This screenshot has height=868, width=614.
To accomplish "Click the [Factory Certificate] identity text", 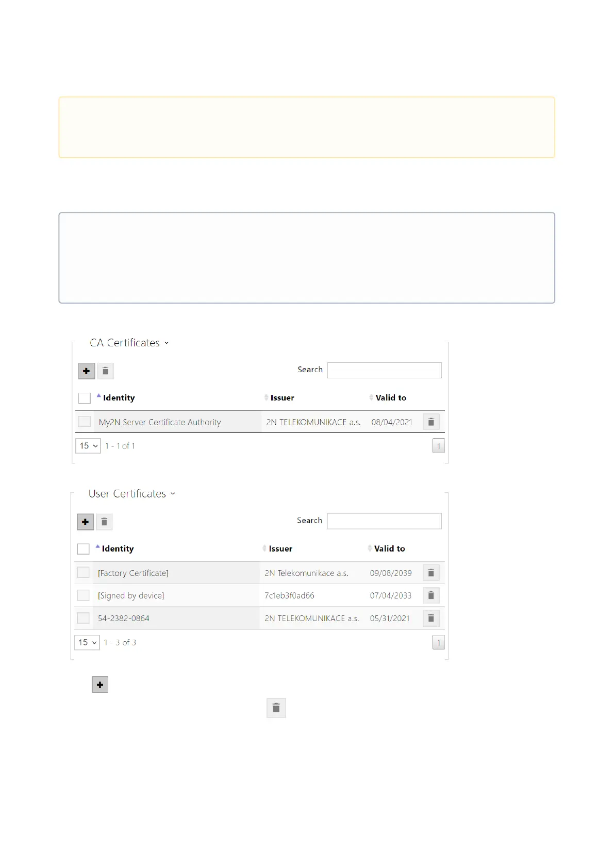I will click(x=133, y=573).
